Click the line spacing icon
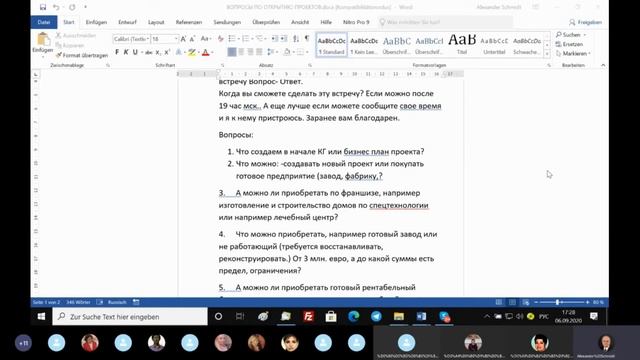The image size is (640, 360). (270, 52)
